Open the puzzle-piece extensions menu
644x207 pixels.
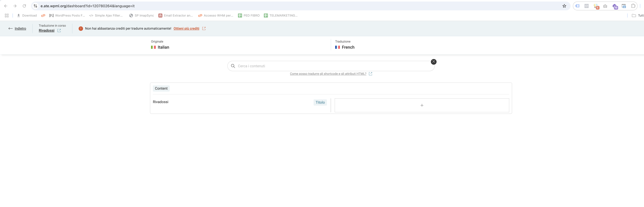point(633,6)
